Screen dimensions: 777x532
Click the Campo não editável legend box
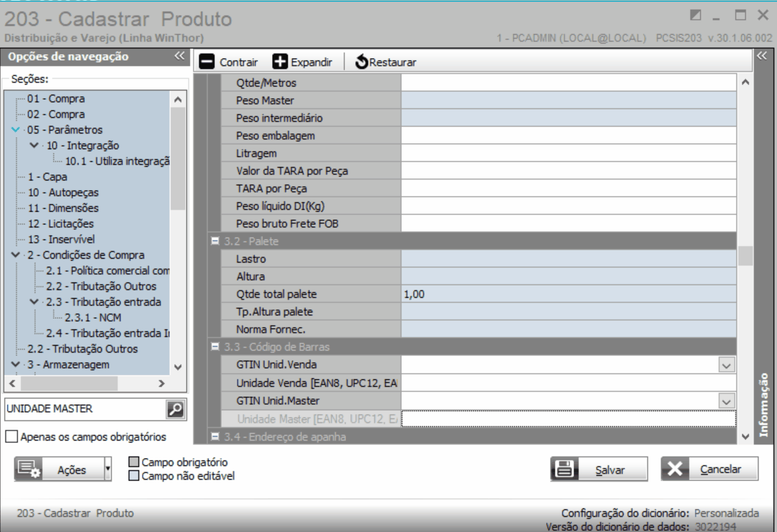tap(134, 475)
